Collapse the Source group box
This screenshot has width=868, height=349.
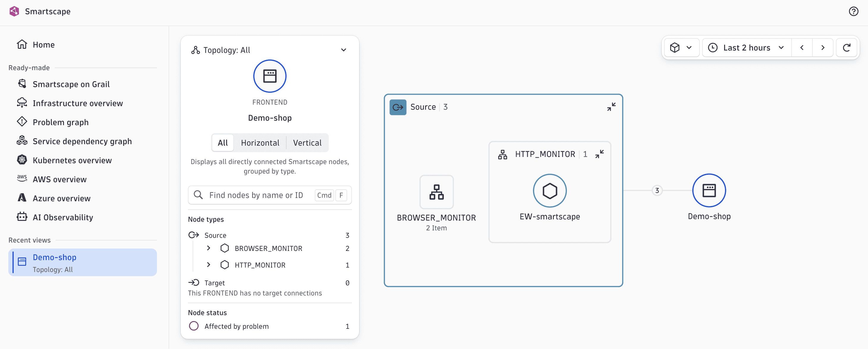click(611, 107)
